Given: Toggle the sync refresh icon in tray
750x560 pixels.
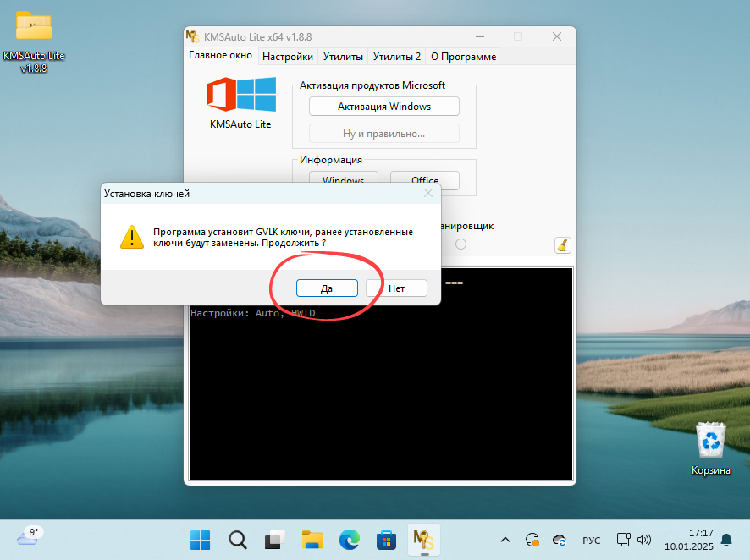Looking at the screenshot, I should [x=532, y=540].
